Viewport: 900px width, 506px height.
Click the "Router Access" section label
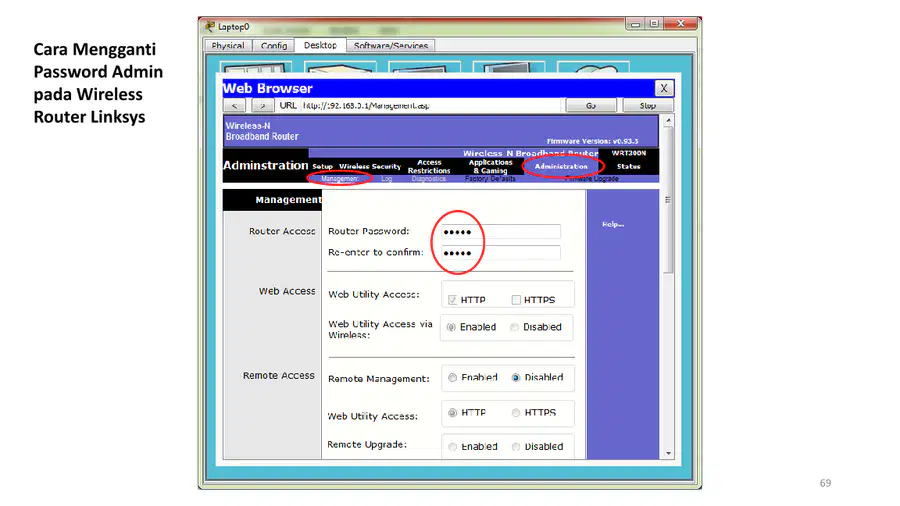[x=282, y=231]
